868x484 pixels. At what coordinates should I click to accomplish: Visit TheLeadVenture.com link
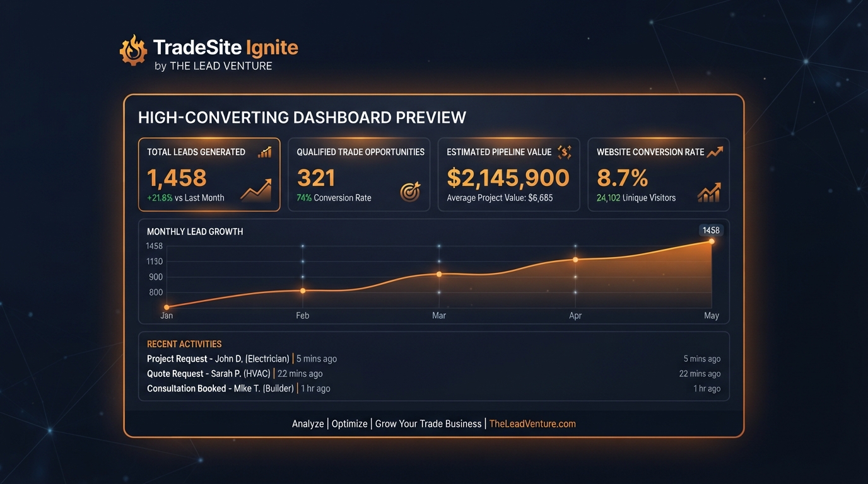(x=532, y=423)
